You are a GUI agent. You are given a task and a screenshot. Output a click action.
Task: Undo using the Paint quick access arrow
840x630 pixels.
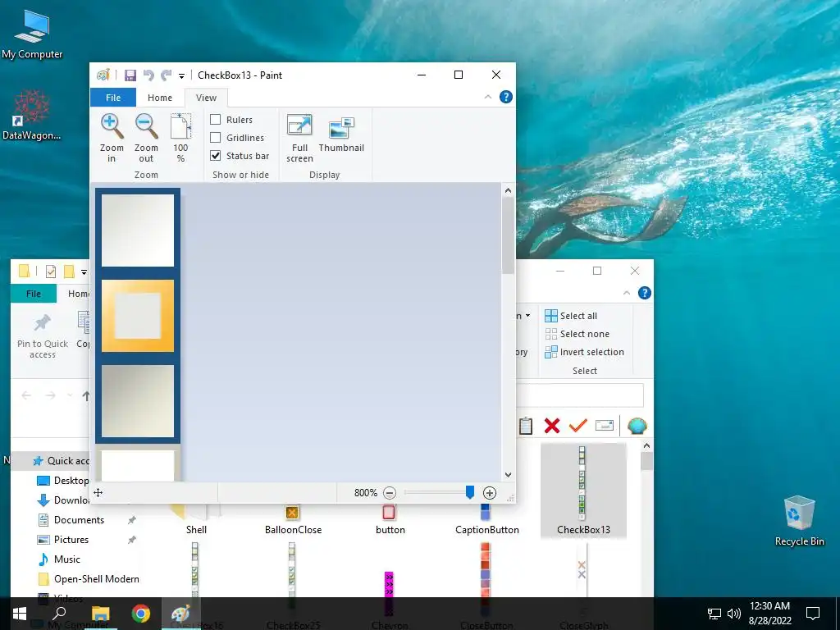pyautogui.click(x=148, y=75)
